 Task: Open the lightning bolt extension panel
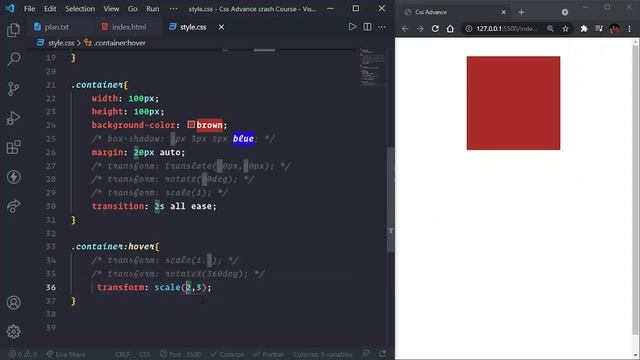click(13, 177)
